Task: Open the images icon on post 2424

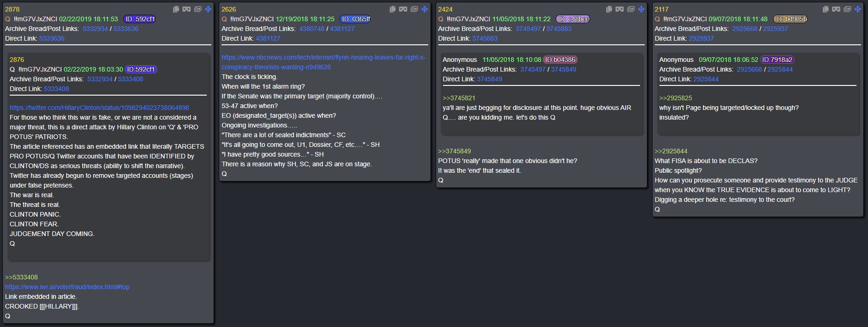Action: click(x=631, y=9)
